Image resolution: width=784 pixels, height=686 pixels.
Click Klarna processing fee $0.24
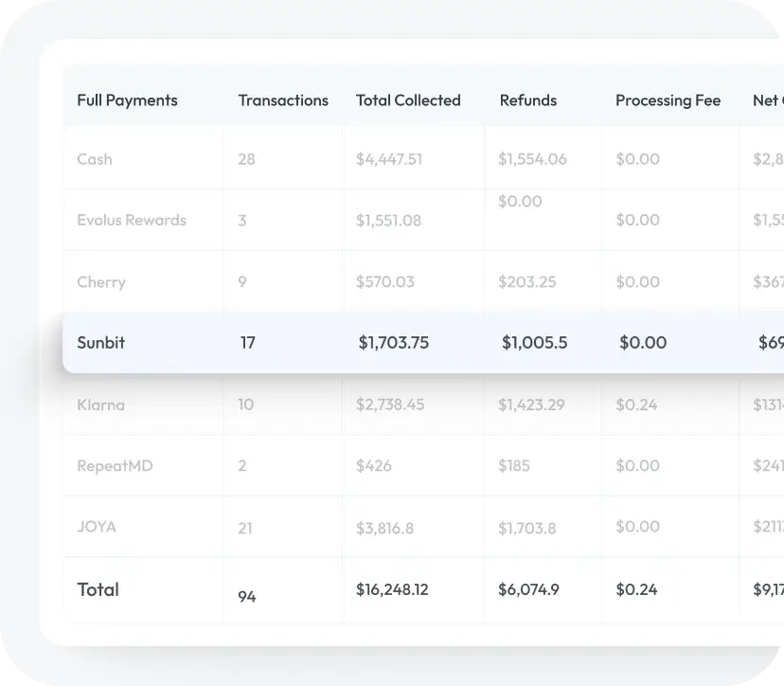point(637,405)
